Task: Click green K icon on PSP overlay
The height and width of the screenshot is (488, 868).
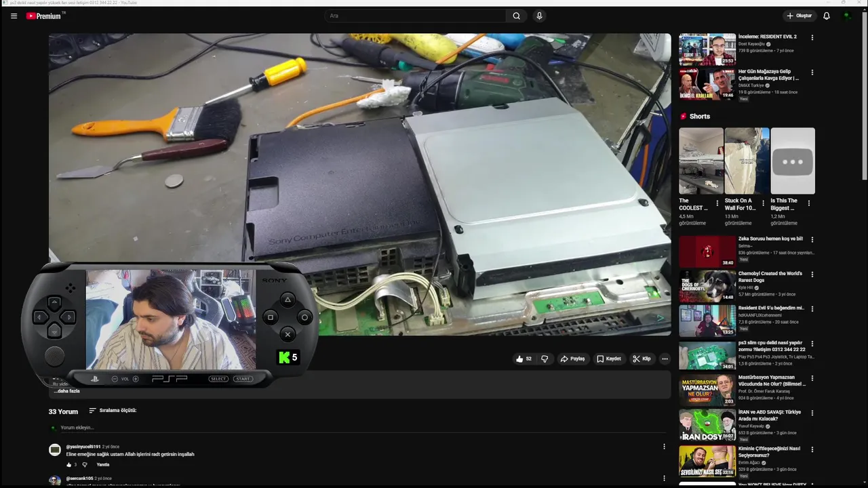Action: point(283,357)
